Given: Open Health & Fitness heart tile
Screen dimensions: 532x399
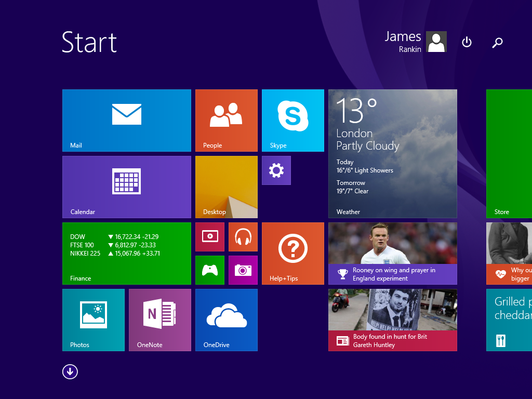Looking at the screenshot, I should pos(509,254).
